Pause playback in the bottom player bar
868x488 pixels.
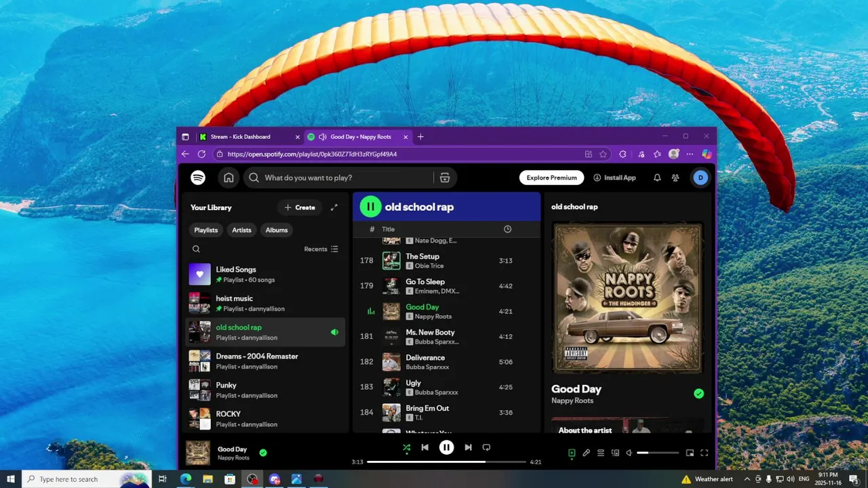pyautogui.click(x=446, y=447)
